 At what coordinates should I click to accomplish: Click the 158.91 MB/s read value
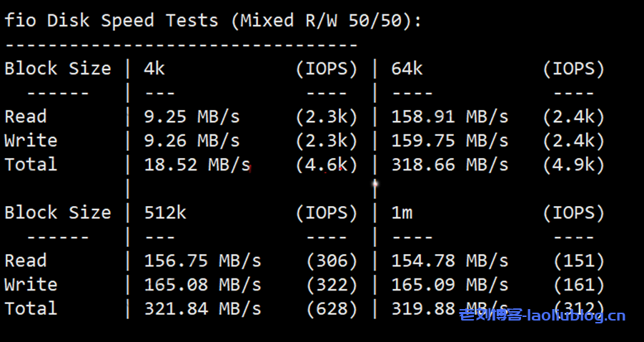(x=450, y=117)
